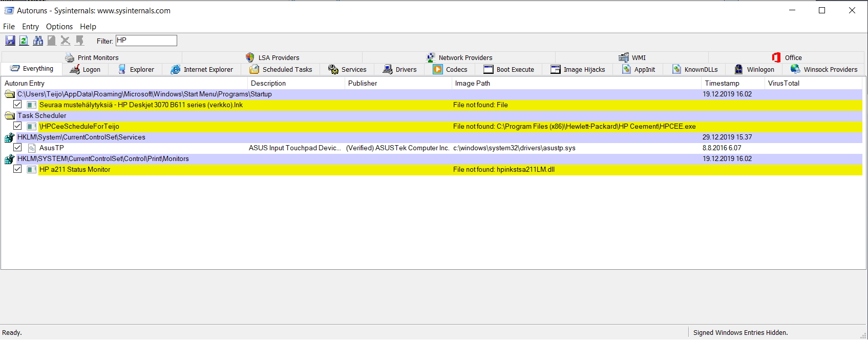
Task: Open the Options menu
Action: pos(59,27)
